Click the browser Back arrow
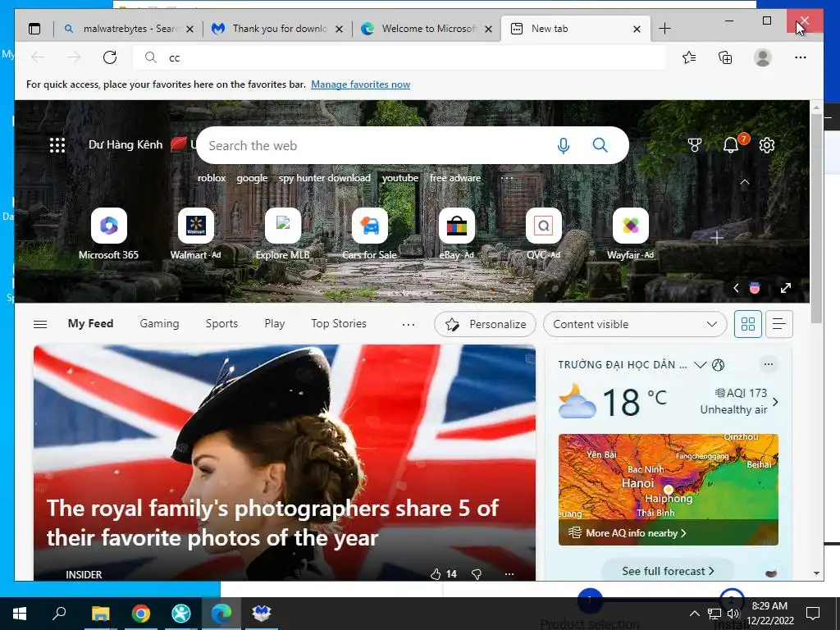Viewport: 840px width, 630px height. (x=38, y=57)
